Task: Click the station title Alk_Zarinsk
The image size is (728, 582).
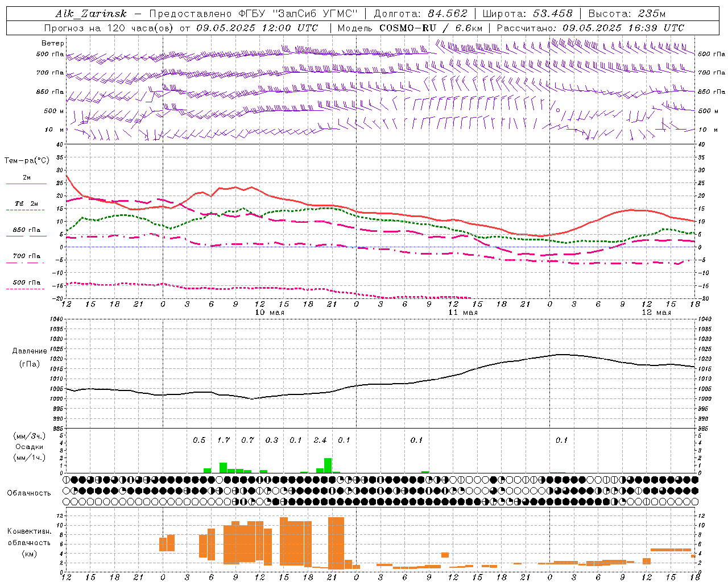Action: [91, 14]
